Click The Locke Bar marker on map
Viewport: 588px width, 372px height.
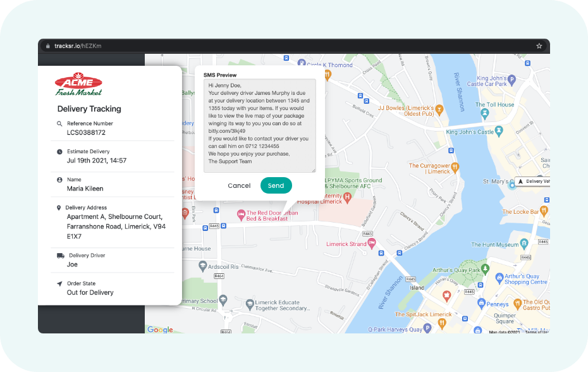pyautogui.click(x=544, y=211)
